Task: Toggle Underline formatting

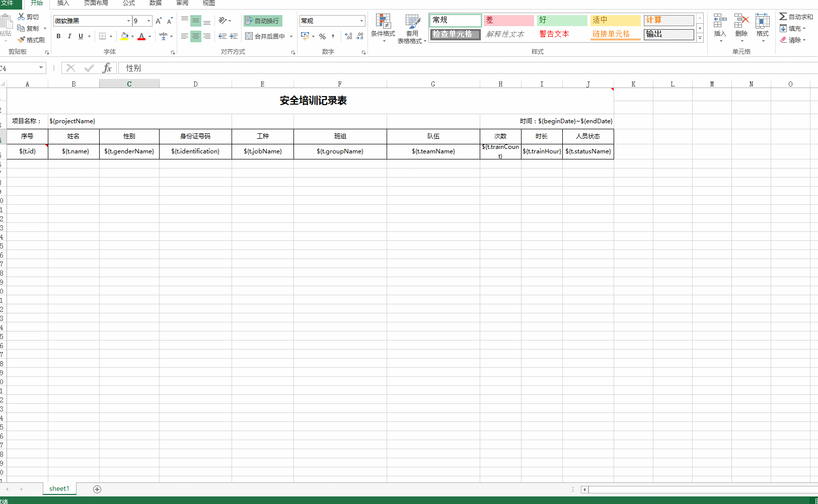Action: 81,36
